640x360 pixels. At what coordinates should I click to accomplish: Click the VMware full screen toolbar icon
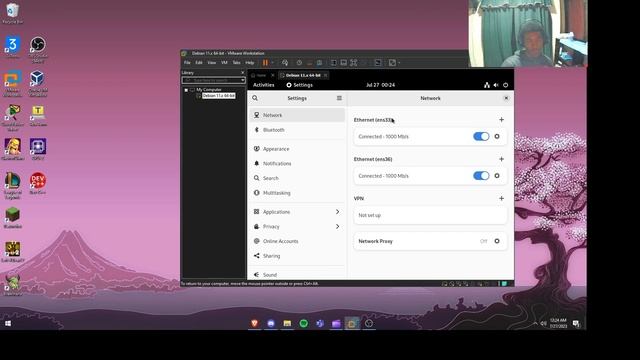353,63
